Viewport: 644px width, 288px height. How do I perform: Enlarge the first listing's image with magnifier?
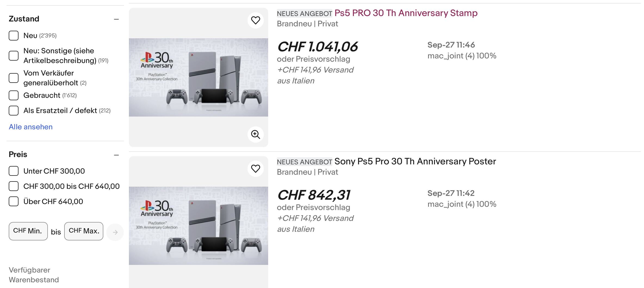click(x=255, y=134)
